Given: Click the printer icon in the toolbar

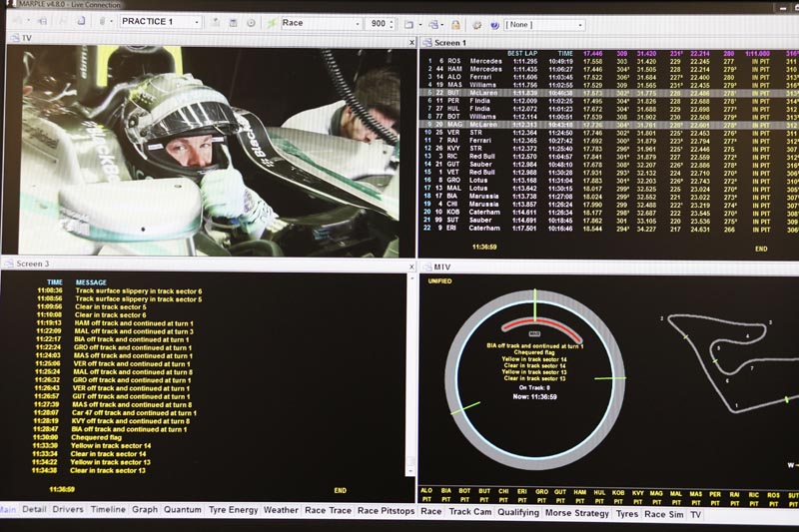Looking at the screenshot, I should [x=432, y=23].
